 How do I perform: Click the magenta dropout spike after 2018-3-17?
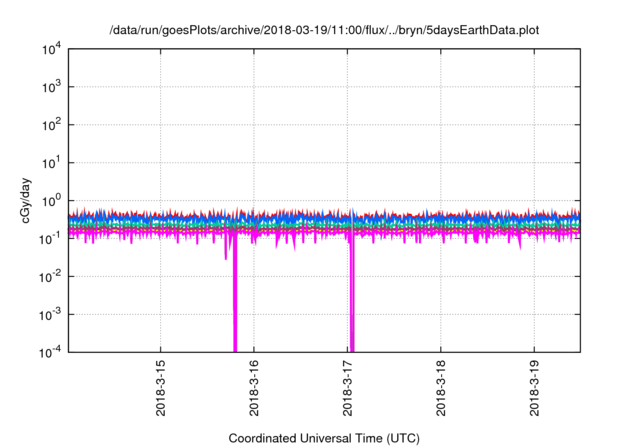[352, 296]
